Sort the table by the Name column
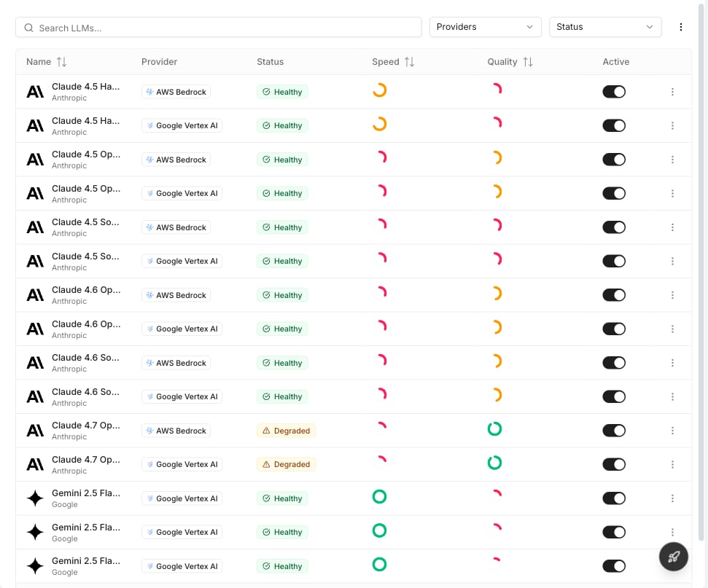 pos(62,62)
